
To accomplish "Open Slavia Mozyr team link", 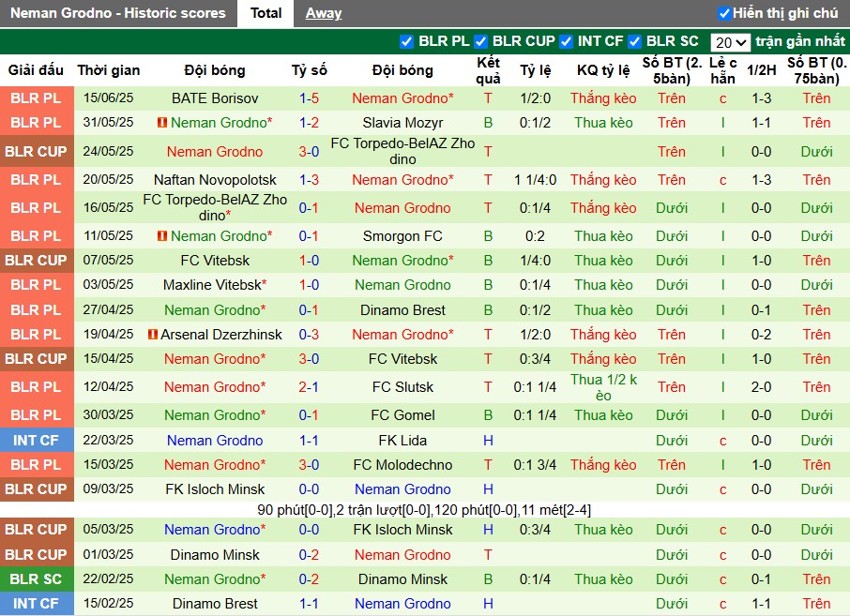I will point(402,123).
